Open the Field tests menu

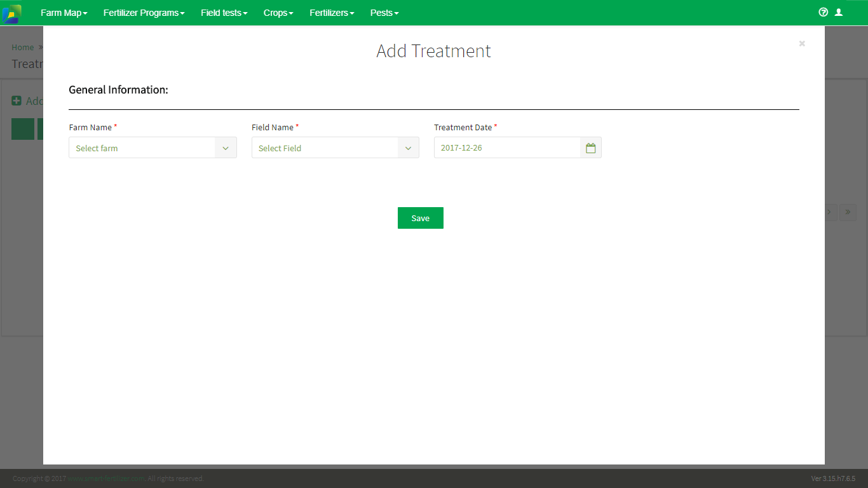pos(224,13)
